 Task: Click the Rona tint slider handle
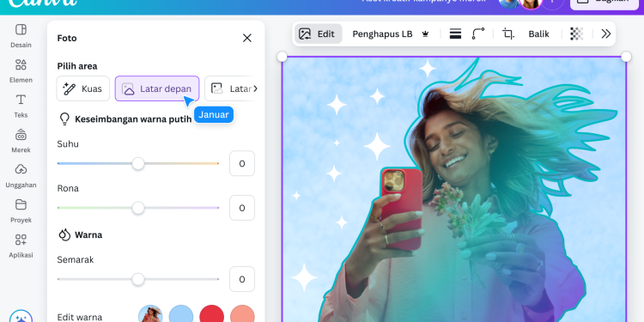[138, 208]
